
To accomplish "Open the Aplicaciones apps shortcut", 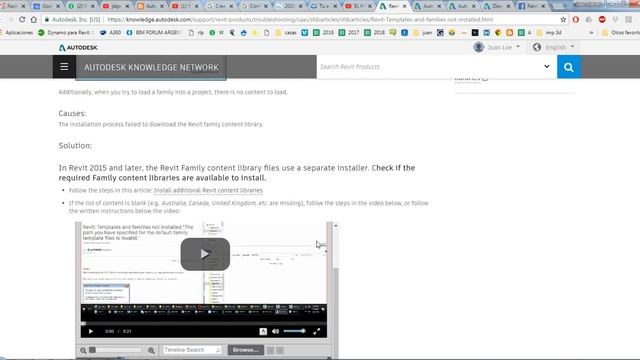I will (17, 32).
